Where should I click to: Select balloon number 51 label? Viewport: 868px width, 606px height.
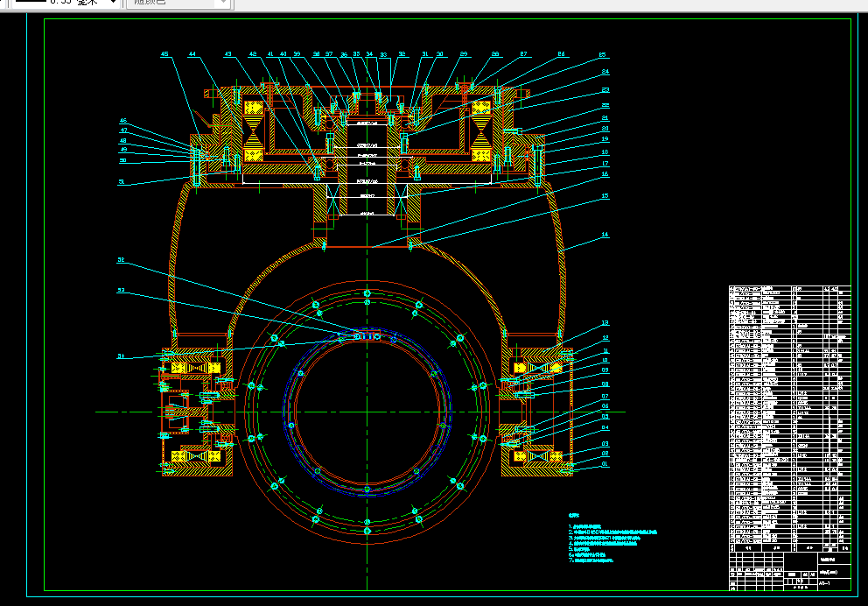point(122,181)
